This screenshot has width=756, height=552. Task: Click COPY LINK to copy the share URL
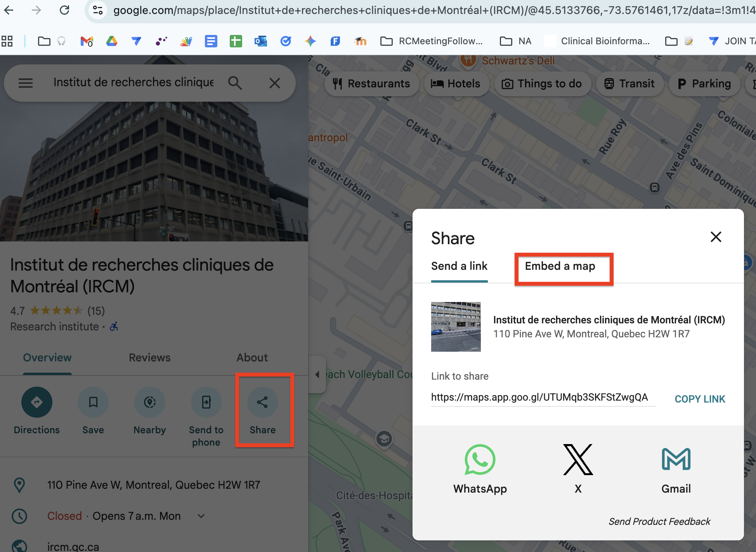coord(700,399)
